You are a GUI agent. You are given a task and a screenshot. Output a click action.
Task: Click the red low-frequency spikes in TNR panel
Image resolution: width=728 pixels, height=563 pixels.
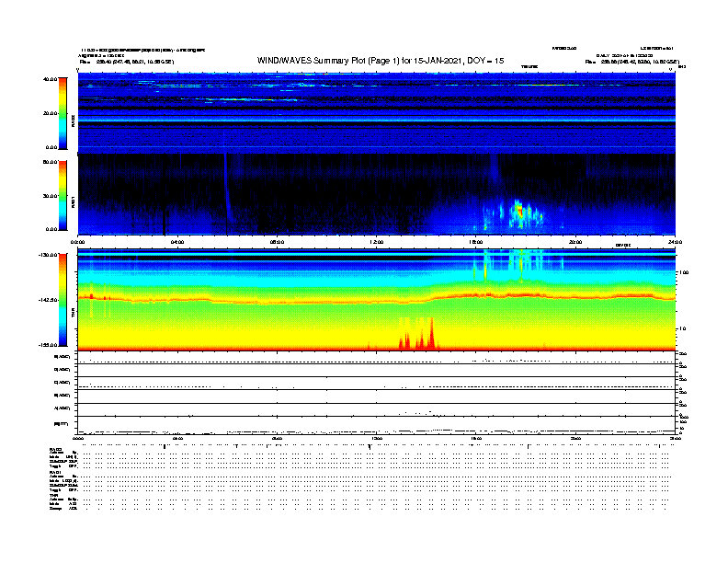(x=419, y=336)
